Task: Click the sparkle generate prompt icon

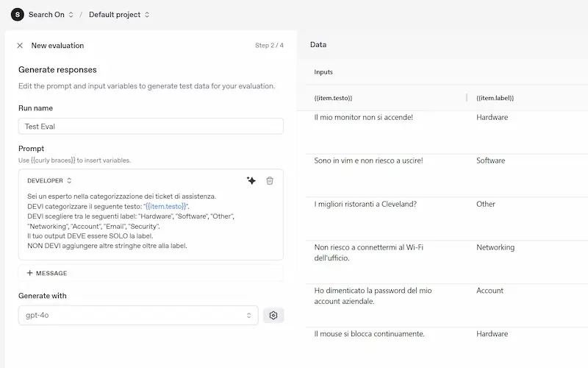Action: coord(251,180)
